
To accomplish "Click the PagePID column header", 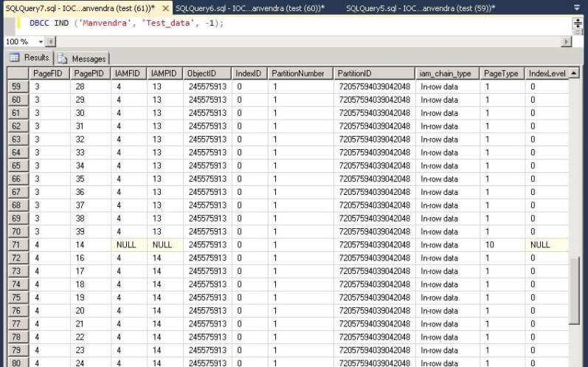I will 90,73.
